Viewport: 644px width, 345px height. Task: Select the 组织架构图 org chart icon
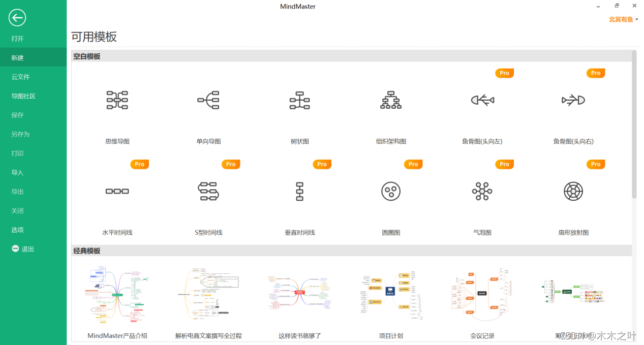[391, 100]
